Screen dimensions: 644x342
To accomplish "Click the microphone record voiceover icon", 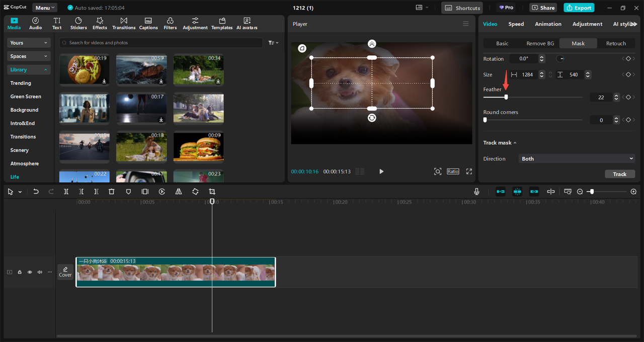I will (x=476, y=192).
